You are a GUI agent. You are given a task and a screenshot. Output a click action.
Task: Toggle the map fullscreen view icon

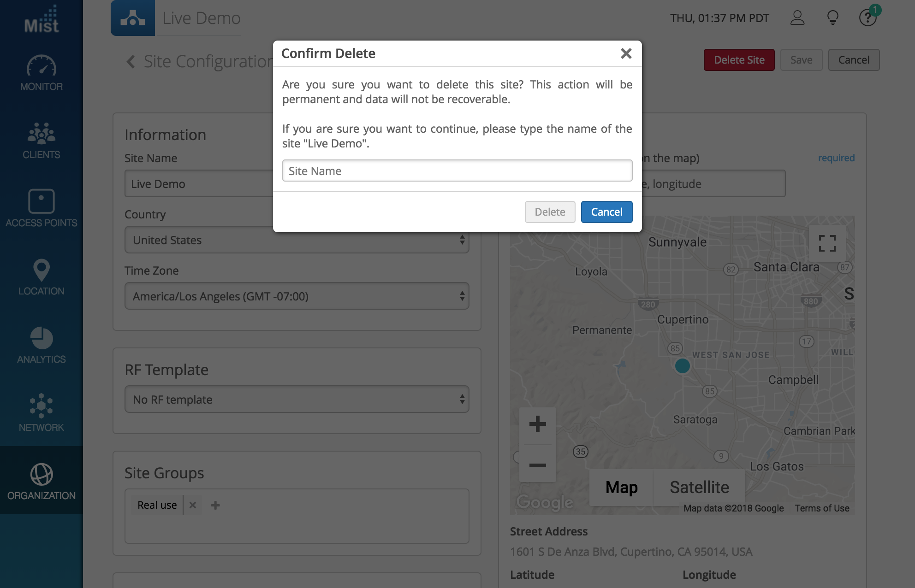(x=827, y=243)
